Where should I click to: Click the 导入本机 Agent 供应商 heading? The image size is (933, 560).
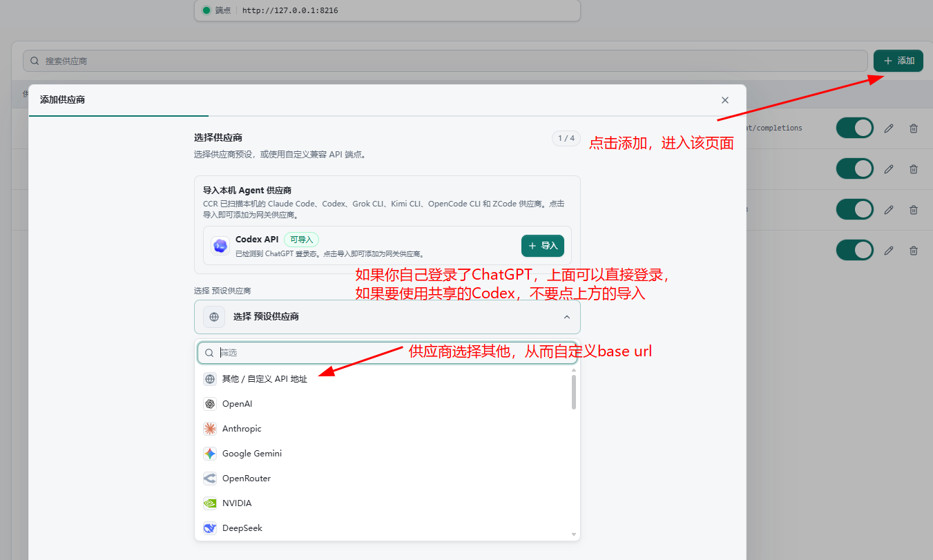coord(246,190)
